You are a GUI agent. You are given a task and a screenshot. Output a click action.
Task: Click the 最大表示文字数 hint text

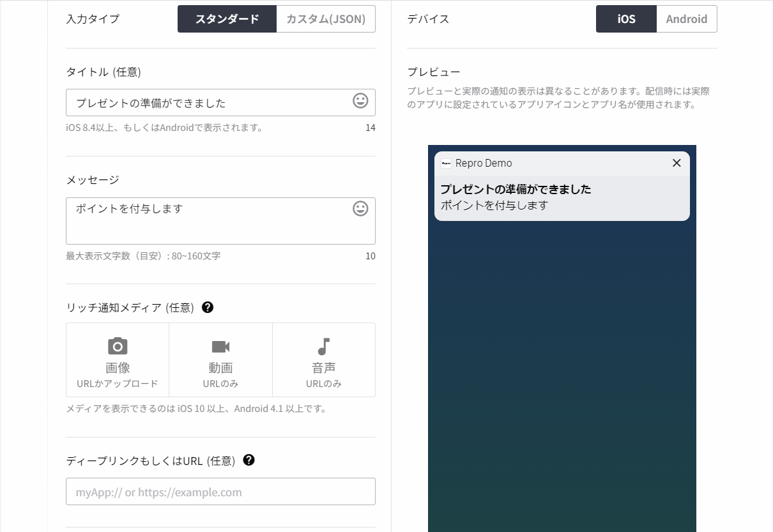pos(143,256)
